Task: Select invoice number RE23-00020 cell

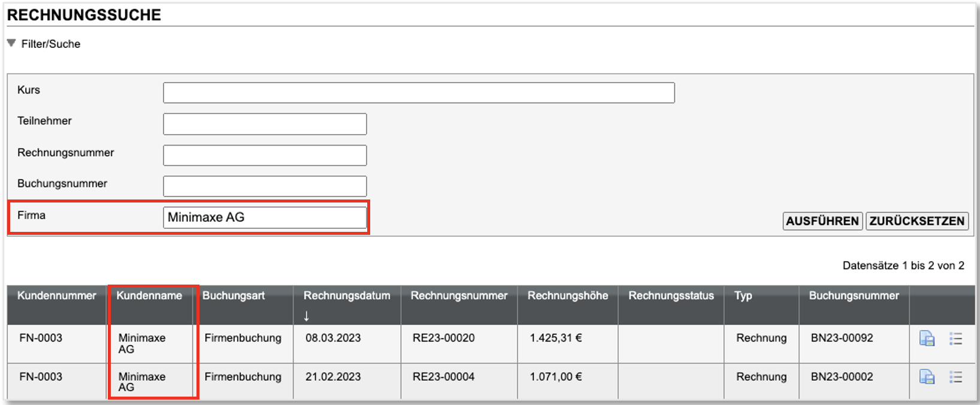Action: [x=443, y=338]
